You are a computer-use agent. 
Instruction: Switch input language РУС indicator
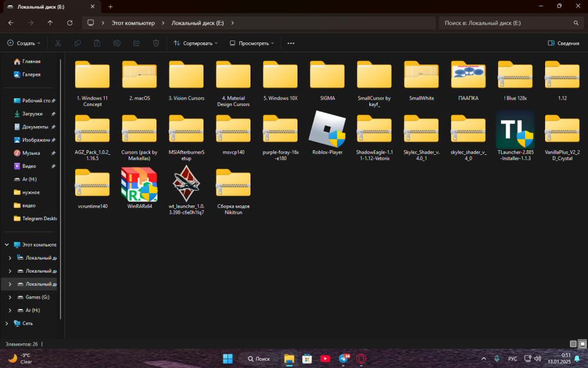512,359
